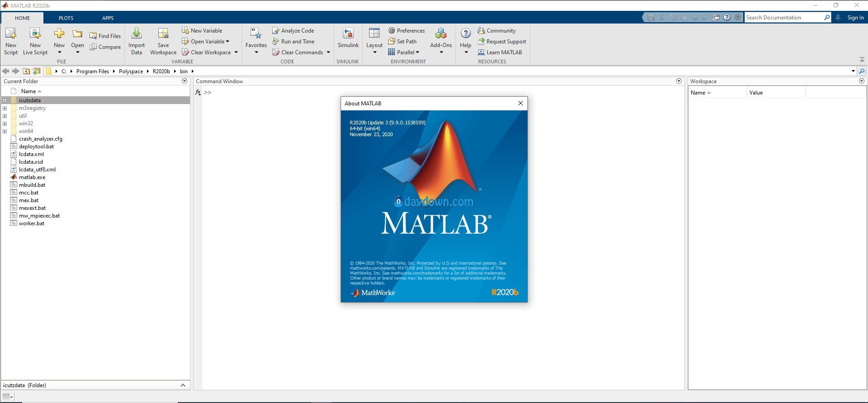Screen dimensions: 868x403
Task: Expand the folder details panel
Action: [183, 385]
